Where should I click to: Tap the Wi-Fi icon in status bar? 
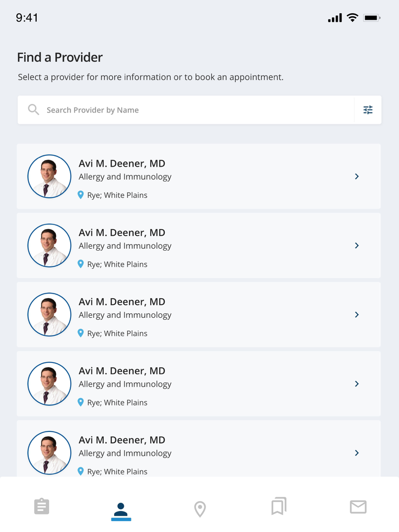(353, 18)
